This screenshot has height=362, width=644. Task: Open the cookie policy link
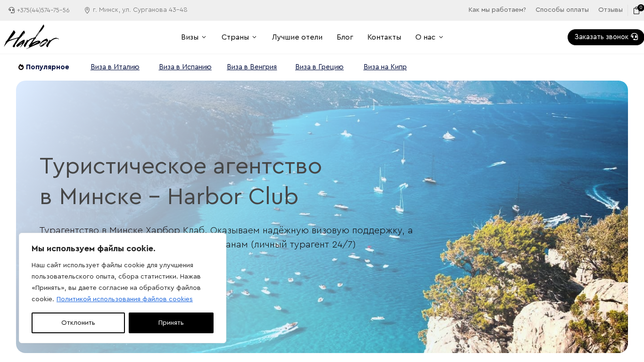124,299
